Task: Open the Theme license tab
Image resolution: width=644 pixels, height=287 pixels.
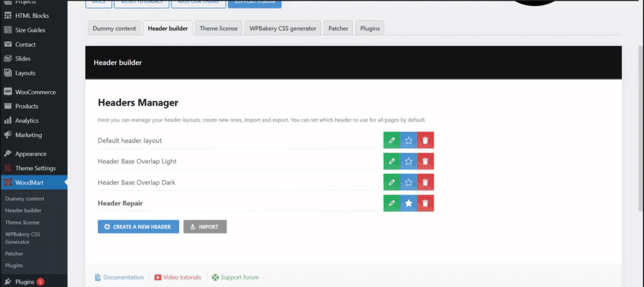Action: click(218, 28)
